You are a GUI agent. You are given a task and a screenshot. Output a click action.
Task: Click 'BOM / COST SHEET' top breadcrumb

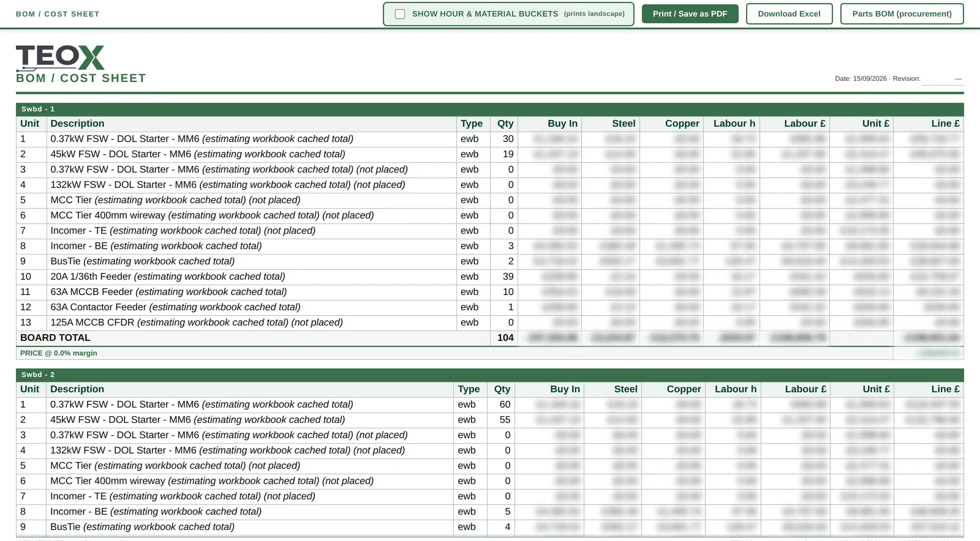(x=58, y=14)
